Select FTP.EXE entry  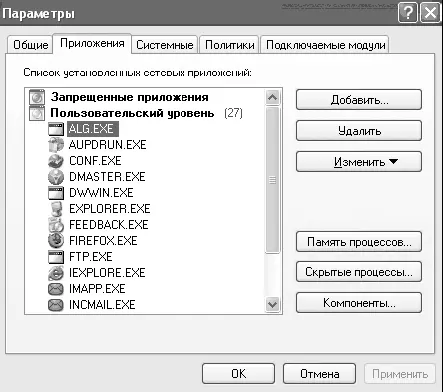91,257
